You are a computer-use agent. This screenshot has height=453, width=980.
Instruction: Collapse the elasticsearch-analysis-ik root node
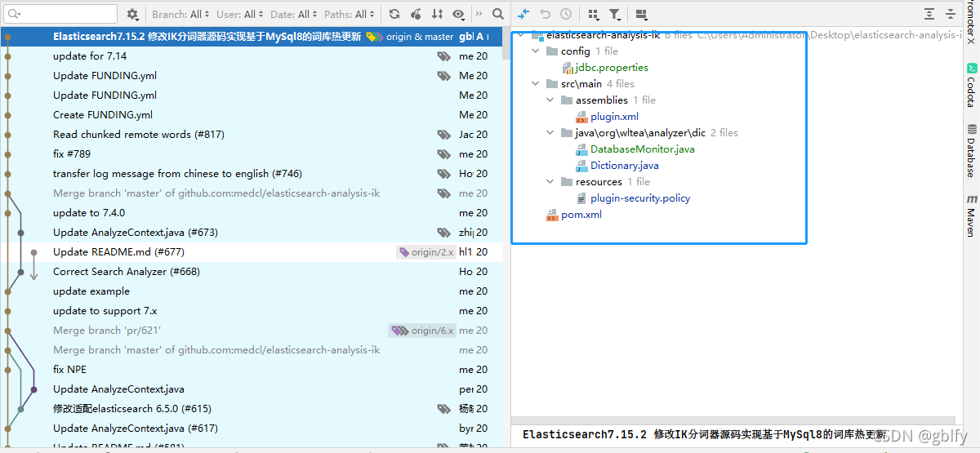point(520,35)
